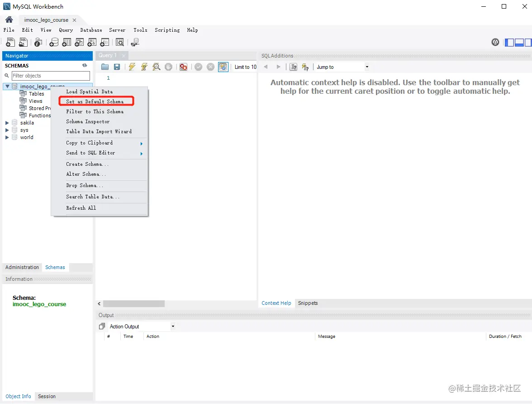Toggle continue-on-error for script execution
The width and height of the screenshot is (532, 404).
[x=183, y=67]
